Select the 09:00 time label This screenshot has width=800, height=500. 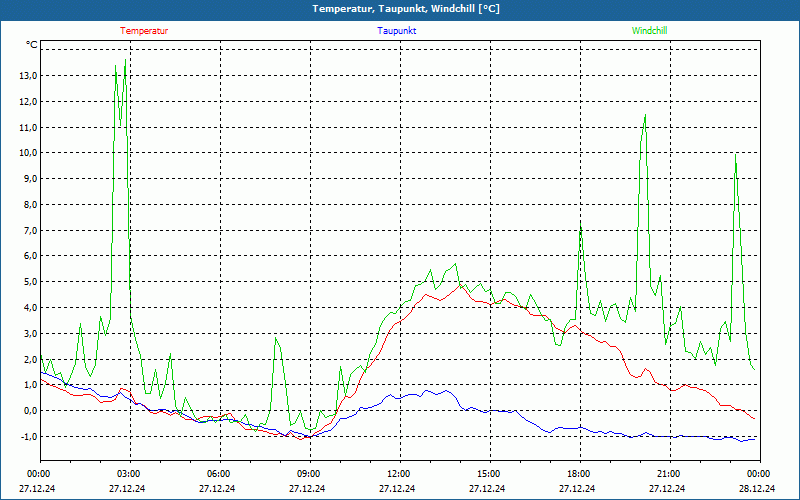point(308,474)
